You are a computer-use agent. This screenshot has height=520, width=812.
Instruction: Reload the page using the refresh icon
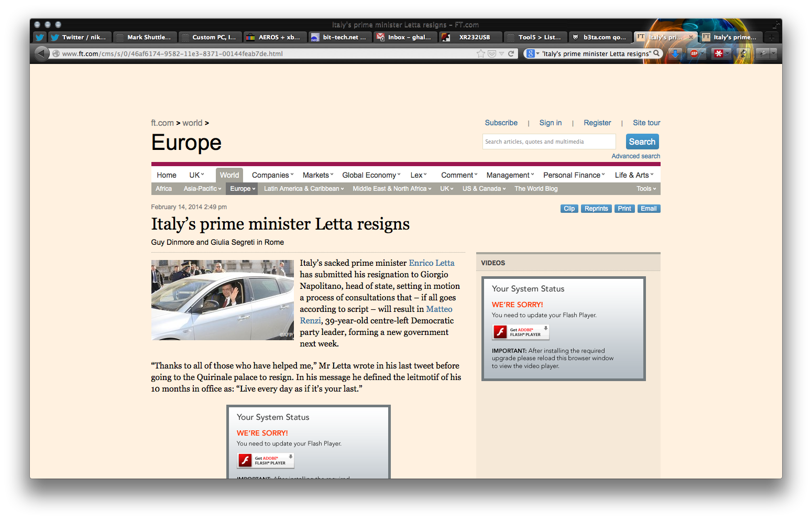[x=511, y=53]
